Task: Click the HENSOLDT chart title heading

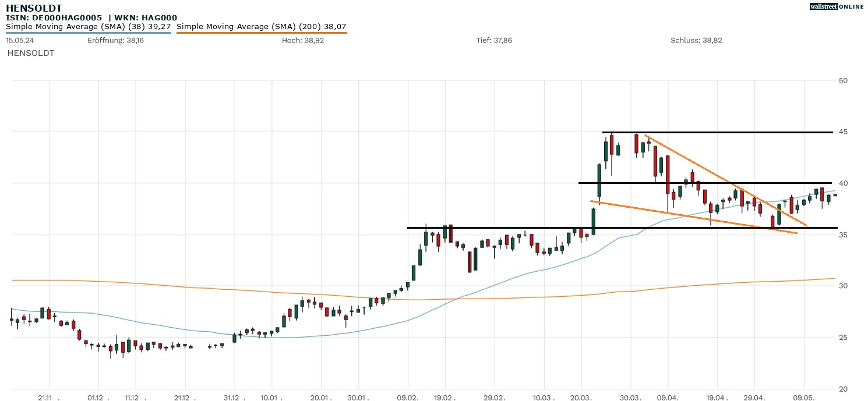Action: pyautogui.click(x=34, y=8)
